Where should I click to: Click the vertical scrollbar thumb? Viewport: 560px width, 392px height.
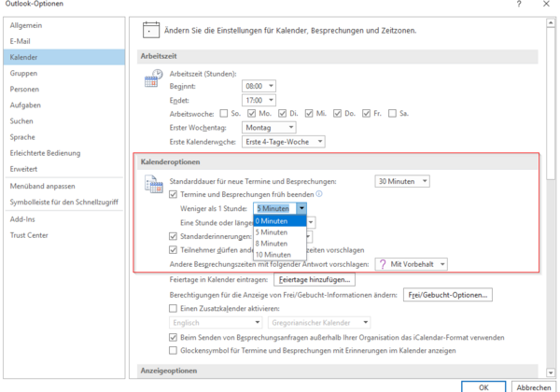(551, 104)
